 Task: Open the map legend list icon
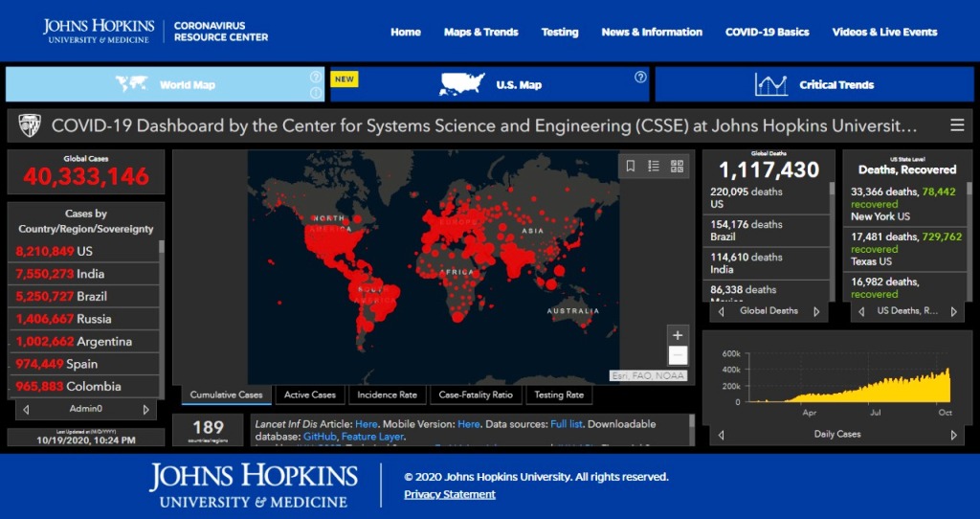[654, 167]
